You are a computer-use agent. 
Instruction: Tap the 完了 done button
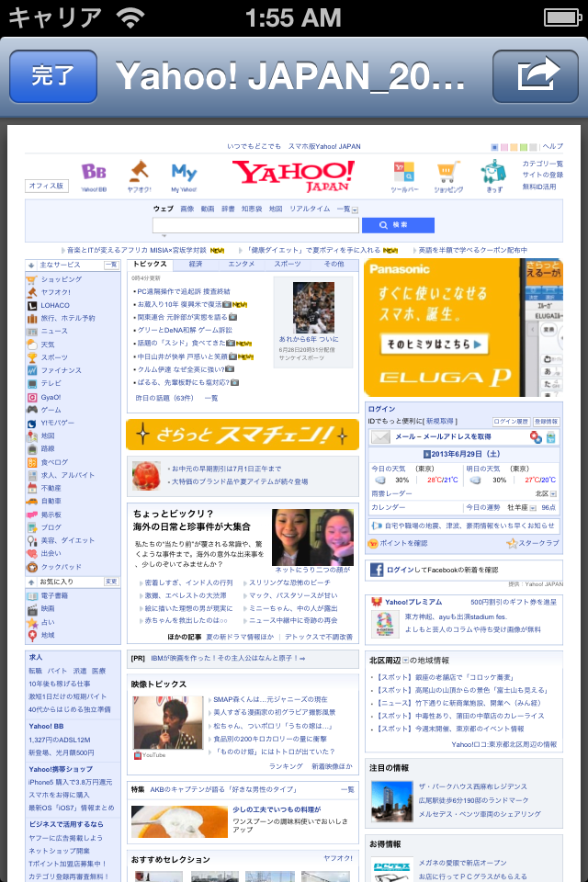[53, 76]
